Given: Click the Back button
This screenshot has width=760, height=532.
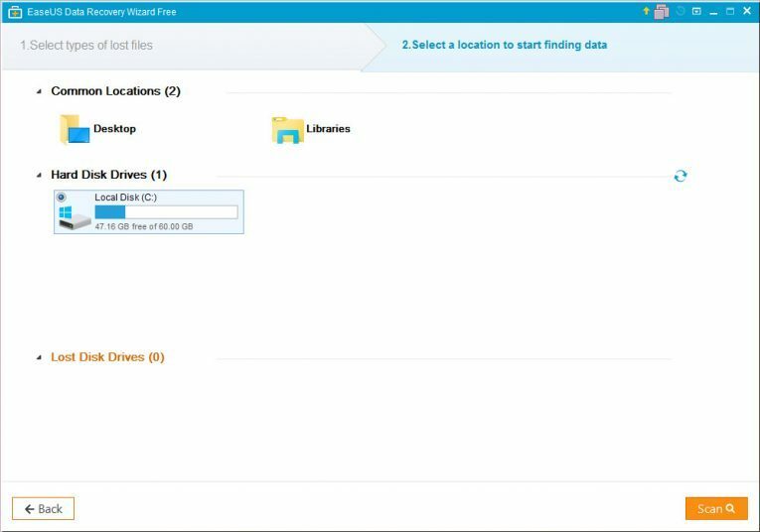Looking at the screenshot, I should coord(43,509).
